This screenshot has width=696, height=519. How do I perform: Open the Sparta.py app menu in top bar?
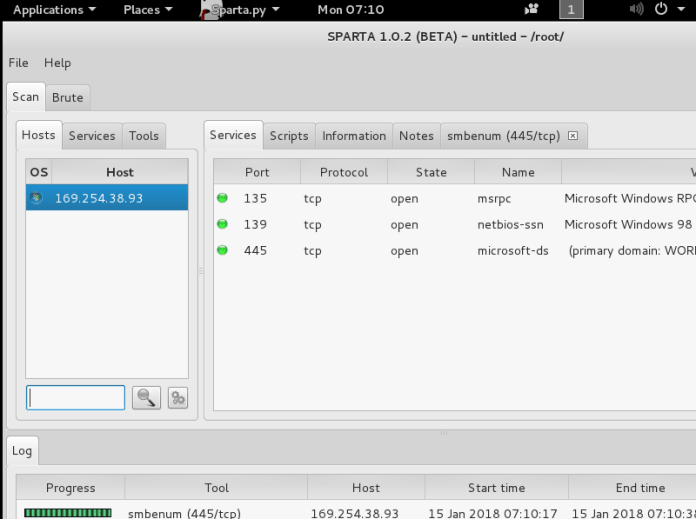[x=241, y=10]
